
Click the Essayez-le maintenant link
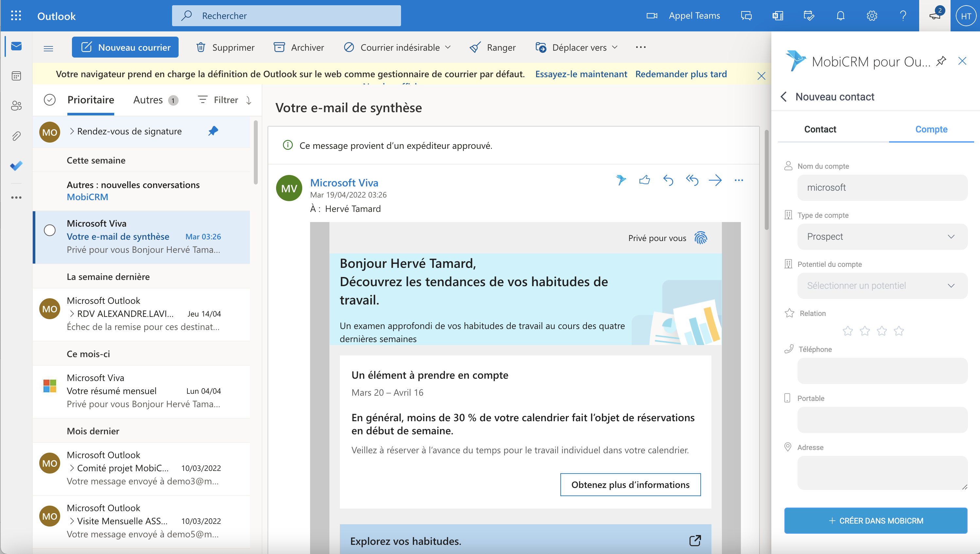(x=581, y=74)
